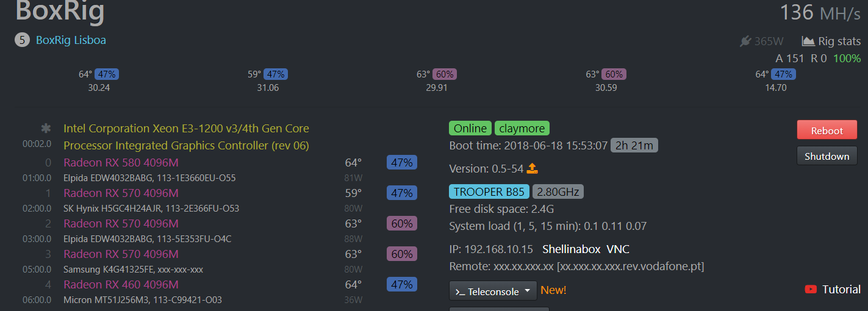The width and height of the screenshot is (868, 311).
Task: Click the 31.06 hashrate value
Action: (268, 87)
